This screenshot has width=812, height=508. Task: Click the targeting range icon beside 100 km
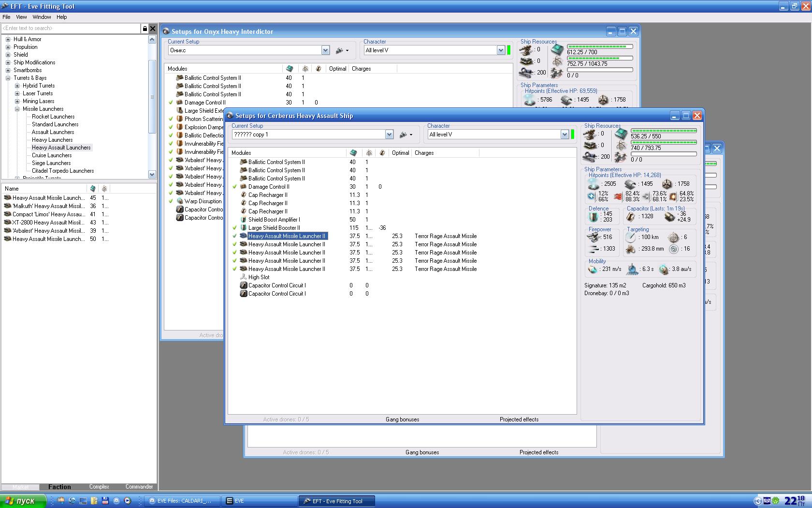(630, 237)
